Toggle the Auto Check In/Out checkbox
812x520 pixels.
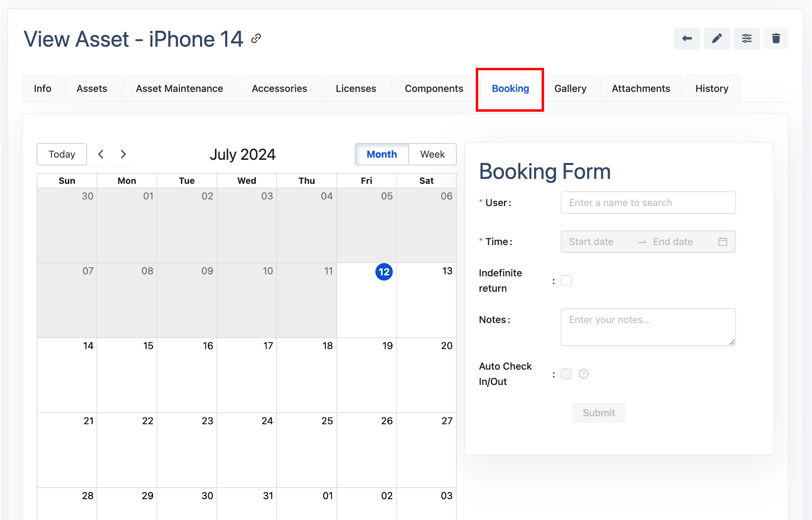[x=567, y=374]
